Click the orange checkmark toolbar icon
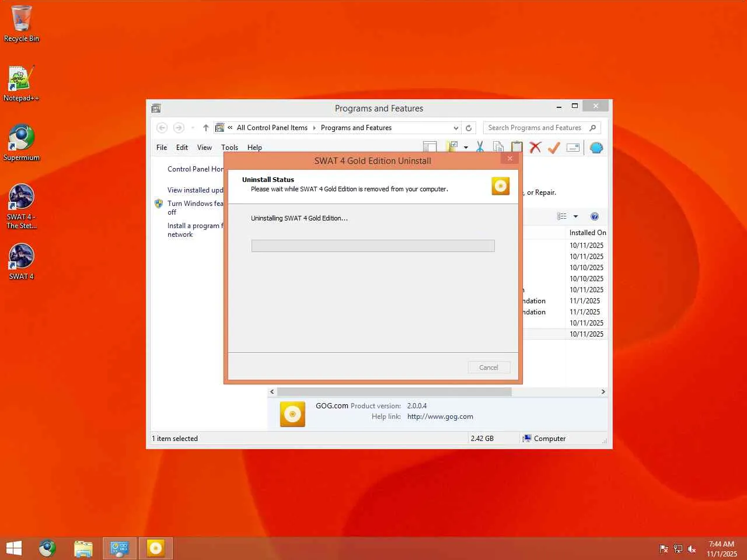747x560 pixels. point(554,147)
